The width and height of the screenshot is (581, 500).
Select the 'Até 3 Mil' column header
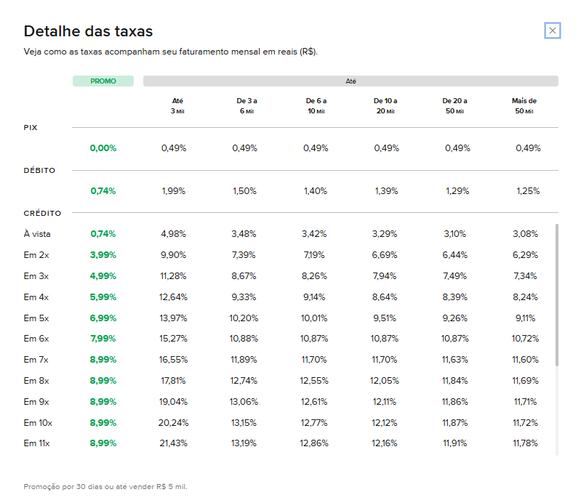click(177, 106)
